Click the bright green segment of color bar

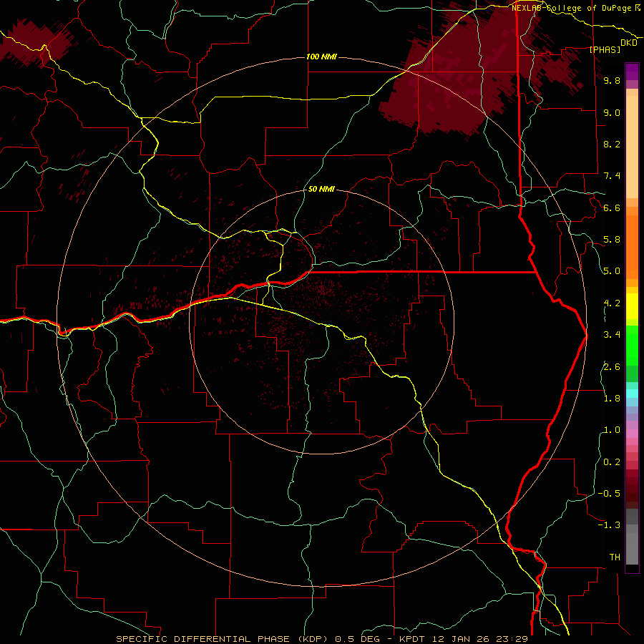tap(632, 344)
